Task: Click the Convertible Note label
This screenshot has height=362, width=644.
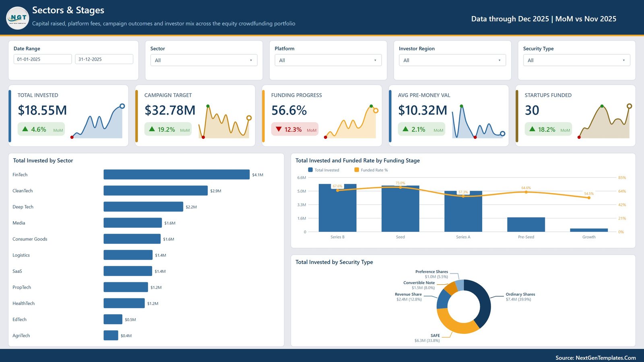Action: point(419,283)
